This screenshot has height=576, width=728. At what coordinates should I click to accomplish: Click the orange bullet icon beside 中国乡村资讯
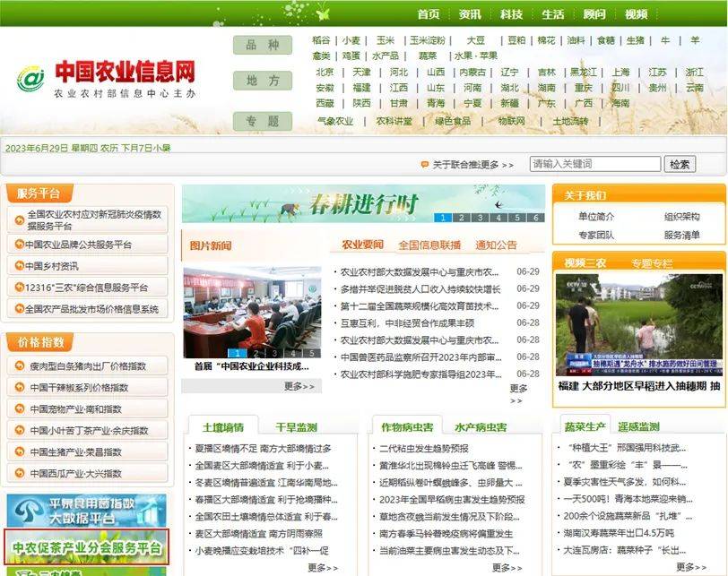point(20,266)
